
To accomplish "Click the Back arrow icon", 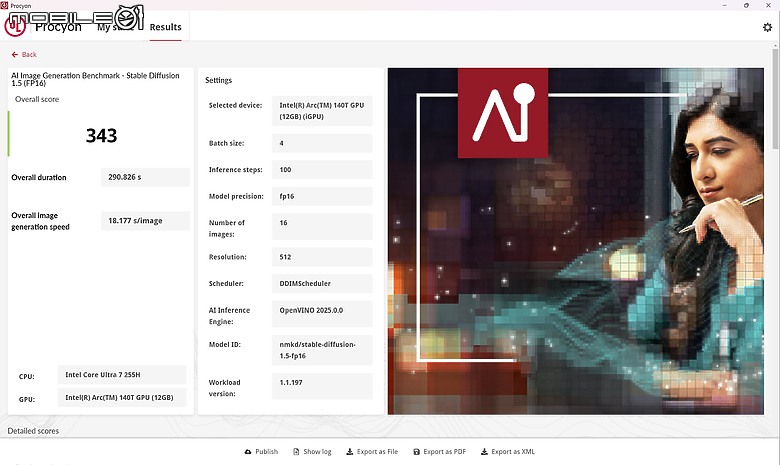I will point(14,55).
